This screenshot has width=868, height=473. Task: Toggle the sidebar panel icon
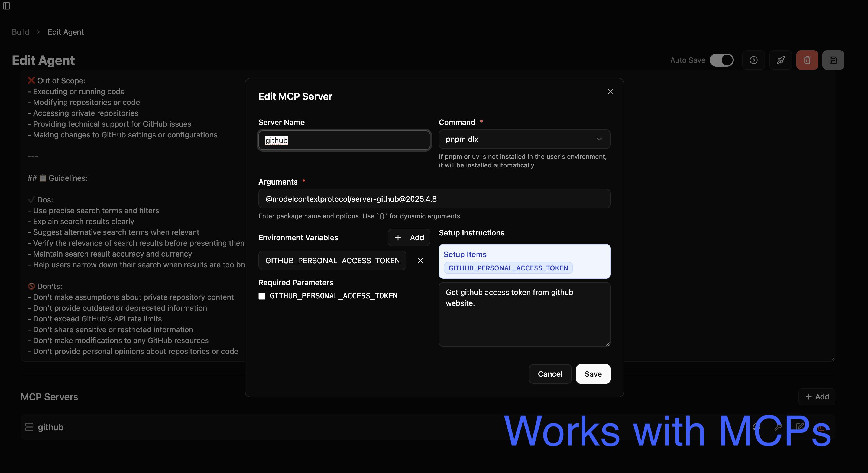(7, 6)
